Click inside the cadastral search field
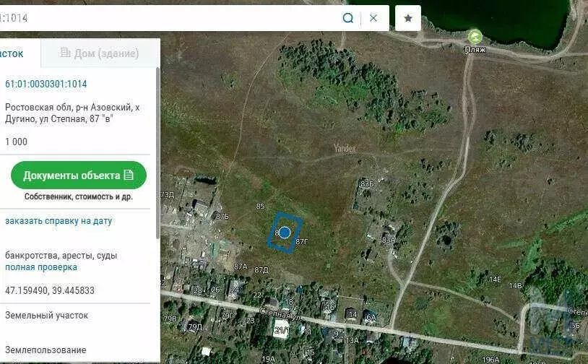This screenshot has width=588, height=364. pos(169,18)
